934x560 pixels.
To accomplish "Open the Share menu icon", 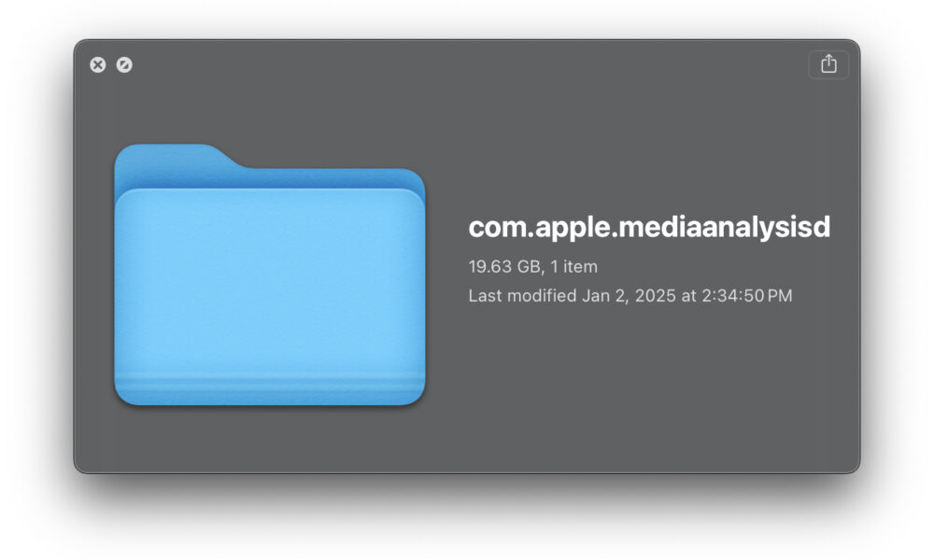I will pyautogui.click(x=828, y=64).
